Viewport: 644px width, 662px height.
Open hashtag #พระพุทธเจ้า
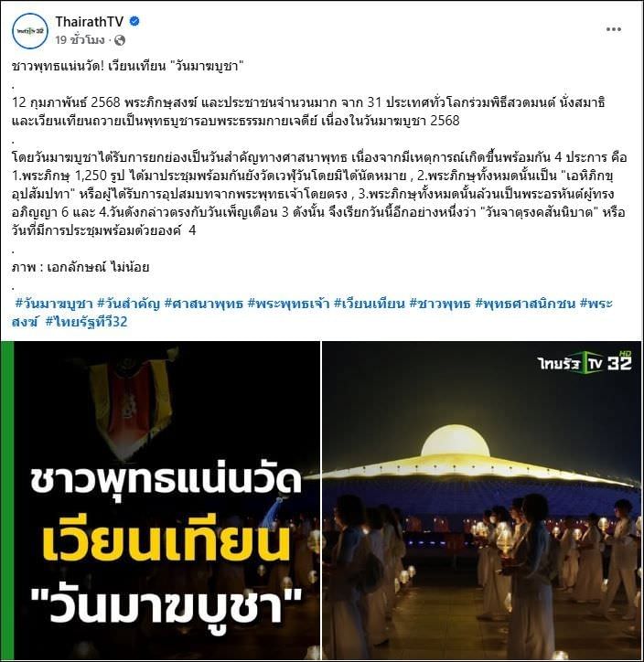288,304
